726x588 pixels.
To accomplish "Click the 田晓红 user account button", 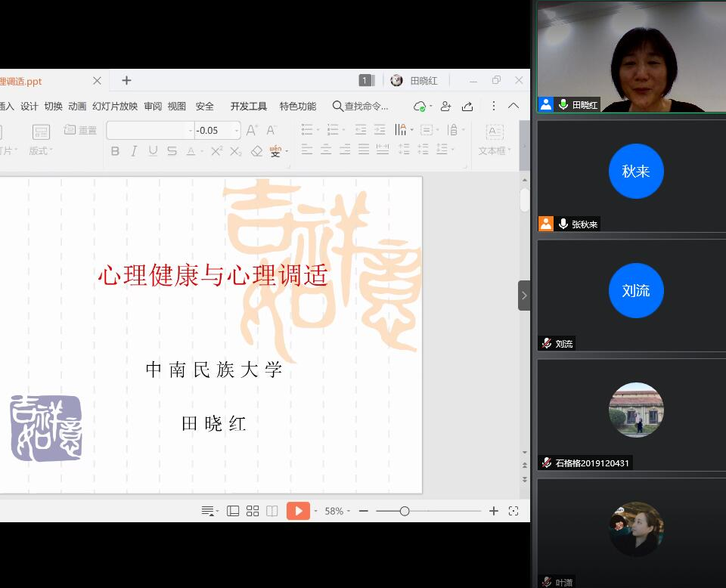I will point(415,81).
